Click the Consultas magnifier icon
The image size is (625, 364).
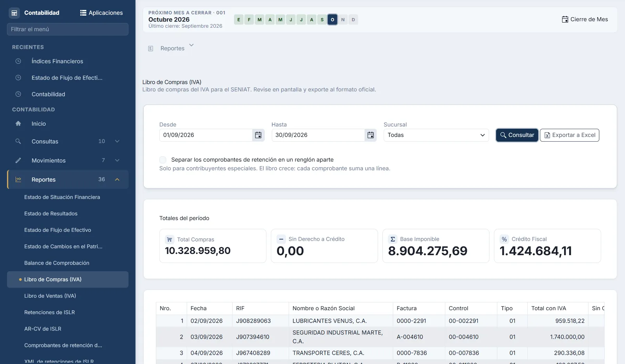(x=18, y=141)
